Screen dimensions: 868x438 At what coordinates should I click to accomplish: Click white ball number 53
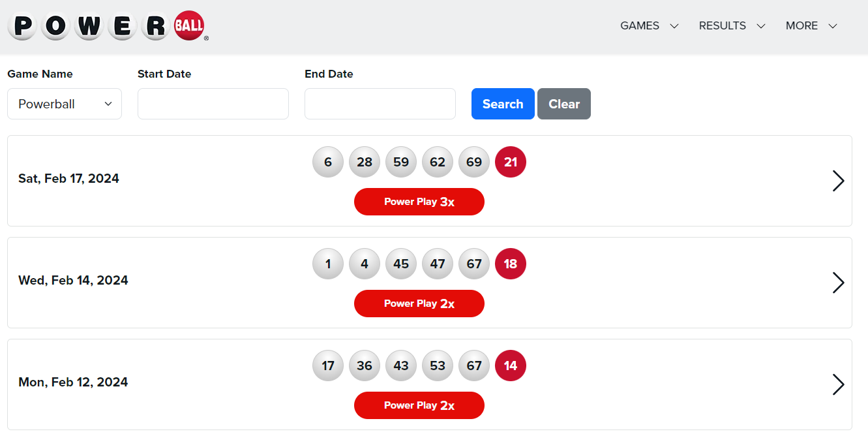click(x=438, y=366)
